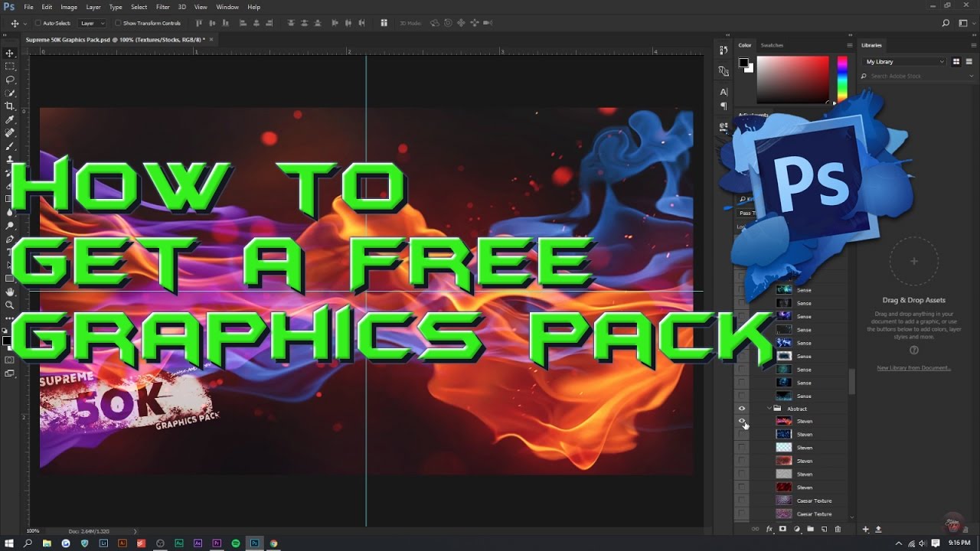Enable Show Transform Controls checkbox
The image size is (980, 551).
tap(118, 23)
